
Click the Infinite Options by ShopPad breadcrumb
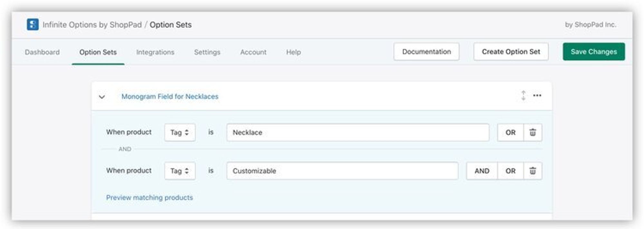92,25
